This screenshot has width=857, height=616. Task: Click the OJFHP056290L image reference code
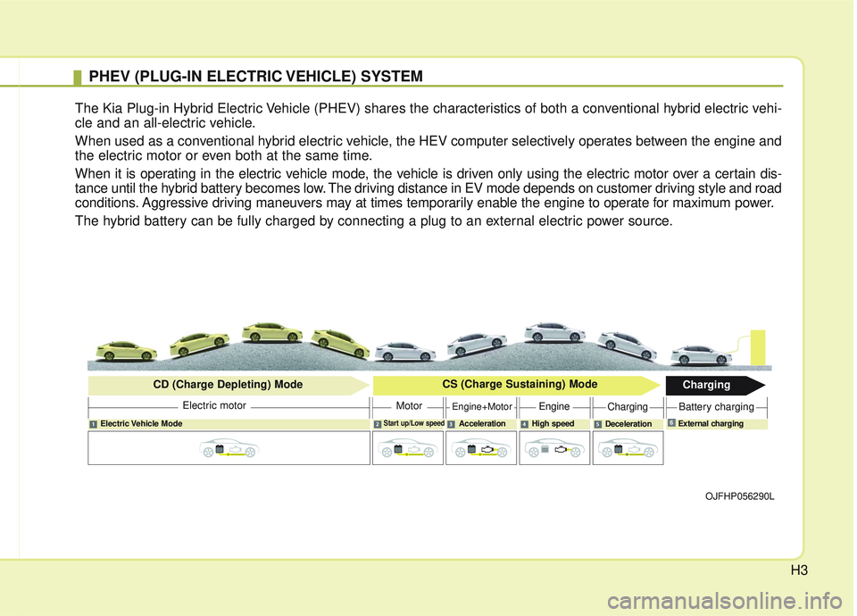[740, 495]
